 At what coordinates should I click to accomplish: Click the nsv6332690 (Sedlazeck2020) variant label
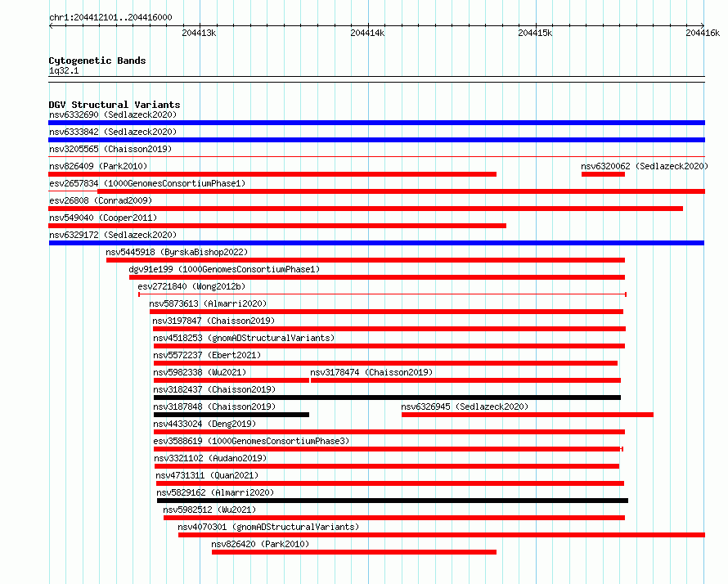tap(113, 115)
